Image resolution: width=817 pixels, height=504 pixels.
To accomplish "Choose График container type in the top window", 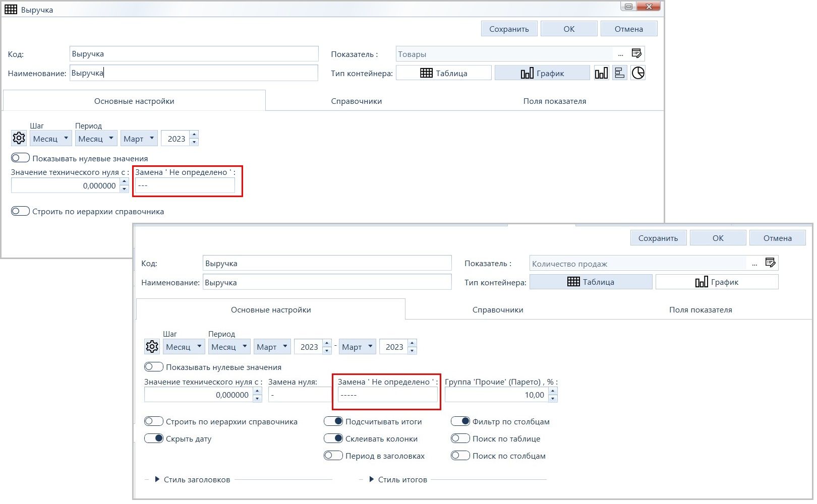I will pos(542,73).
